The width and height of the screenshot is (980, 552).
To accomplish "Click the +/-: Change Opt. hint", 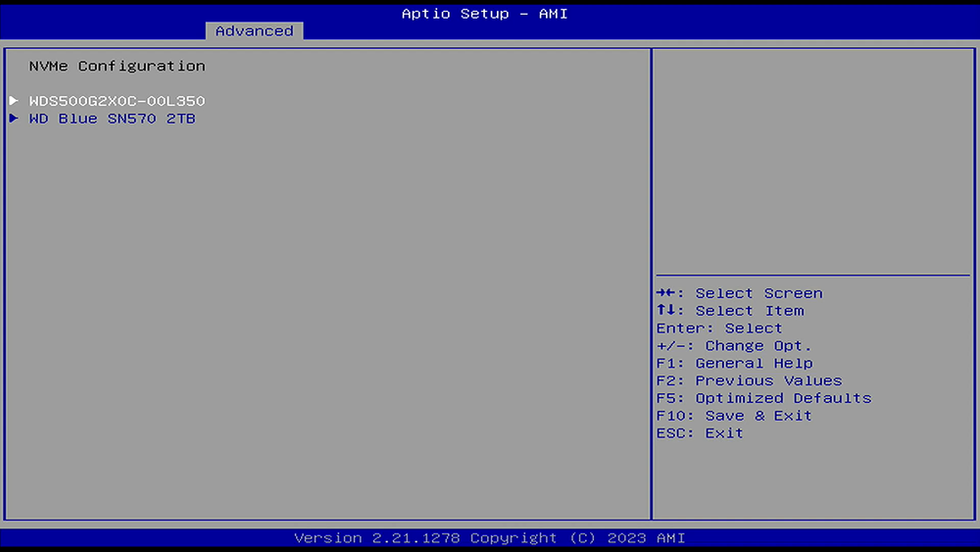I will [734, 346].
